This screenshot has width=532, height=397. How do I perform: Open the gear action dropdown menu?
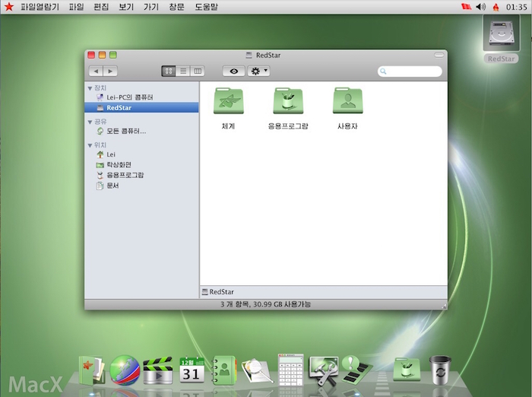click(x=258, y=71)
